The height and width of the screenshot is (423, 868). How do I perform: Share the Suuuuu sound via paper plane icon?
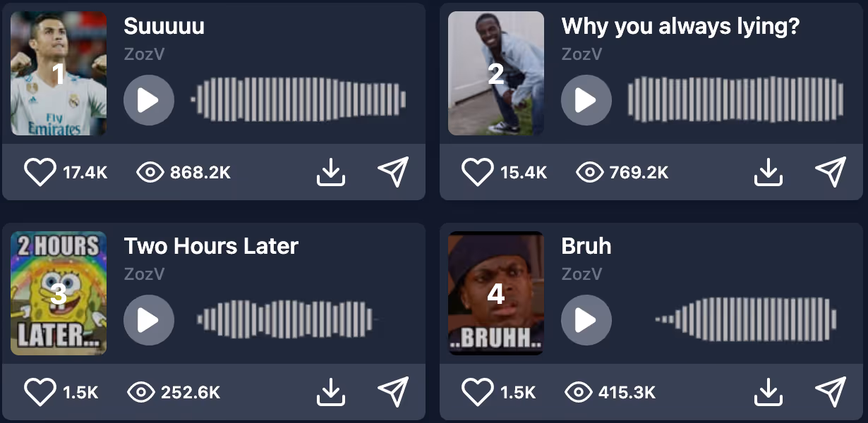(x=393, y=172)
